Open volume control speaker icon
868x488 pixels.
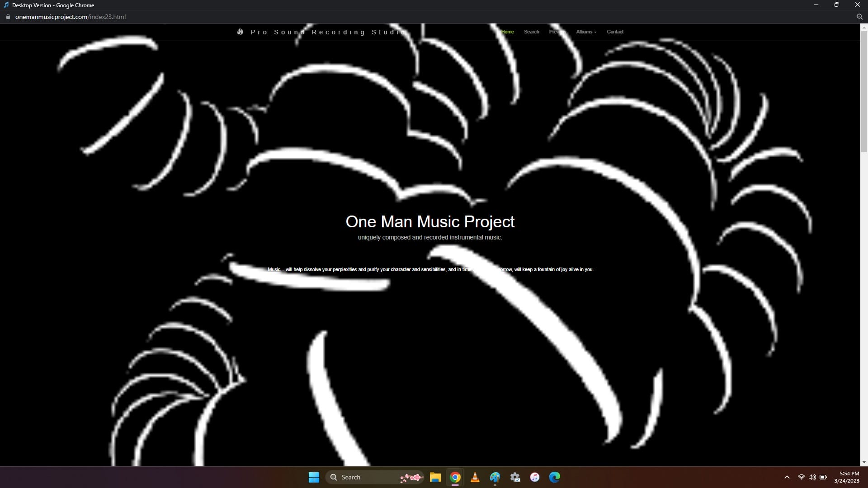coord(812,477)
